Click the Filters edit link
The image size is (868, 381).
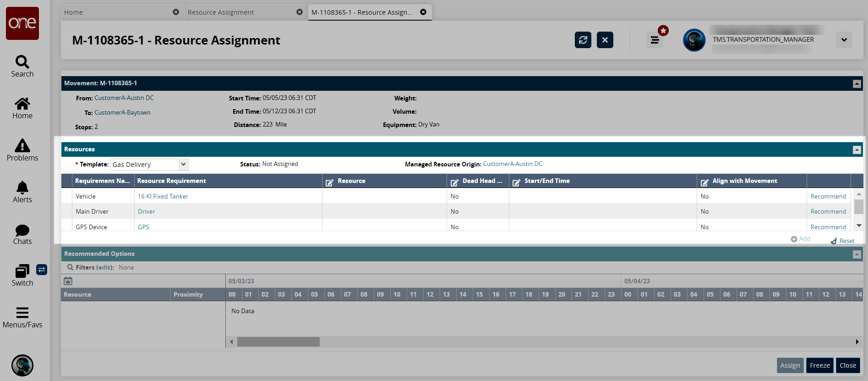[x=104, y=267]
